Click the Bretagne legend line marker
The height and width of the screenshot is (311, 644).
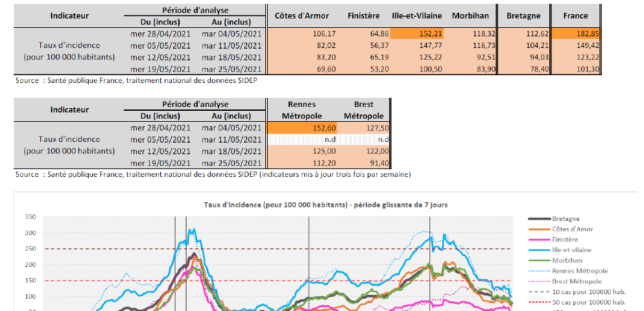point(540,218)
